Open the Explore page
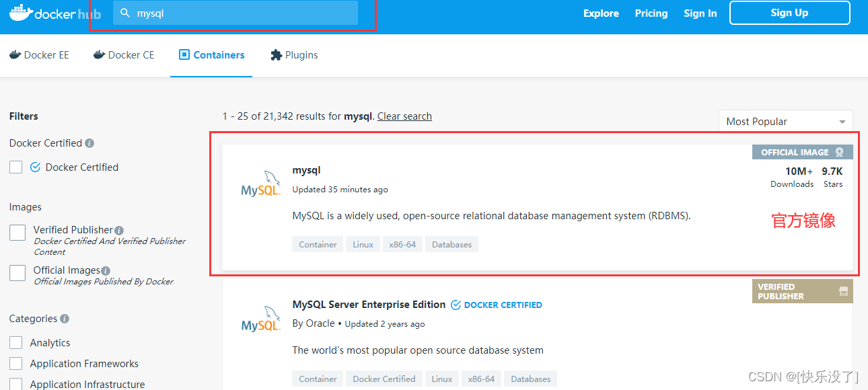The height and width of the screenshot is (390, 868). 601,13
